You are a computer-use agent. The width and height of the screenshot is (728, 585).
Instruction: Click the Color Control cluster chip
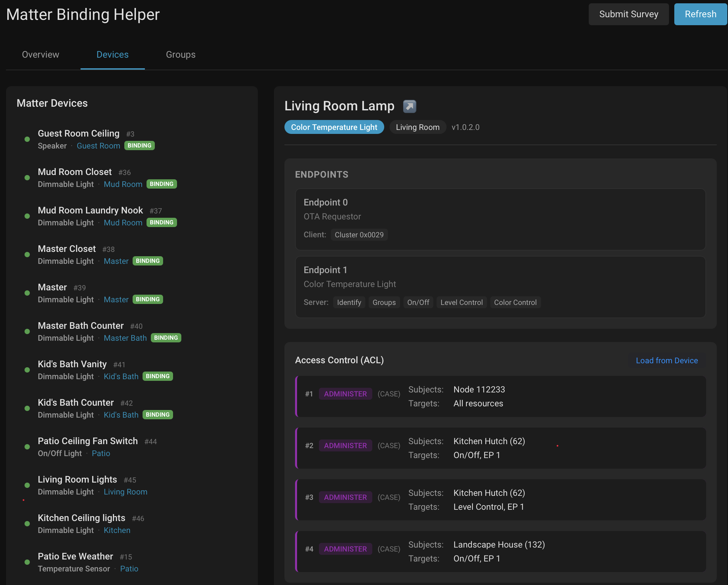(x=515, y=303)
